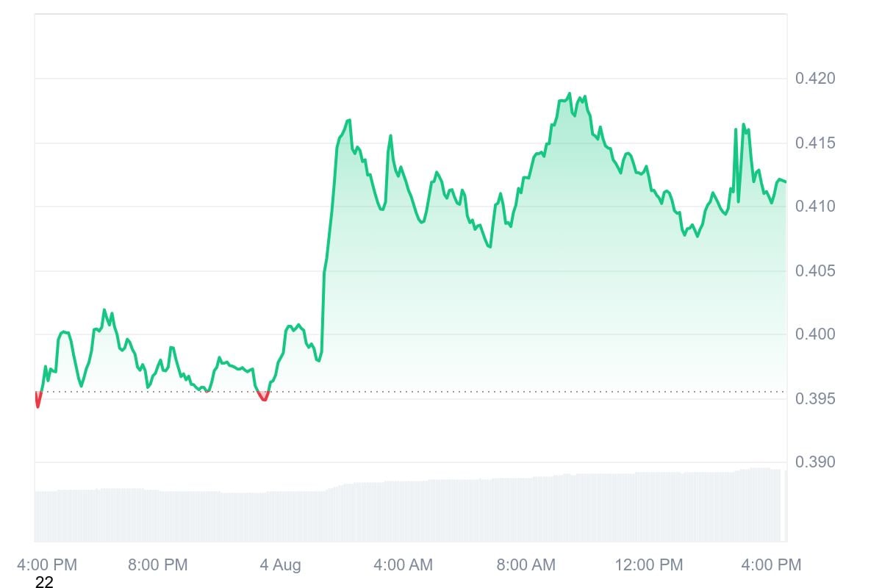Click the number 22 below the time axis
Screen dimensions: 882x588
tap(44, 584)
